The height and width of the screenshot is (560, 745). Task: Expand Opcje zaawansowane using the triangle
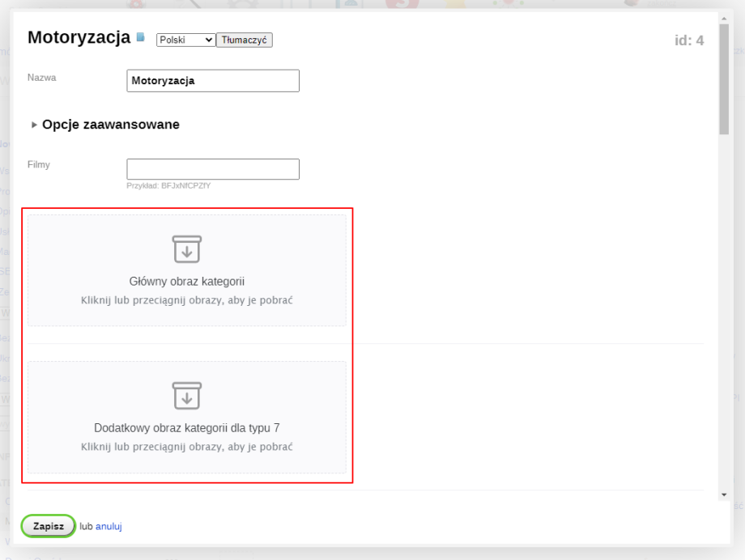[x=34, y=125]
